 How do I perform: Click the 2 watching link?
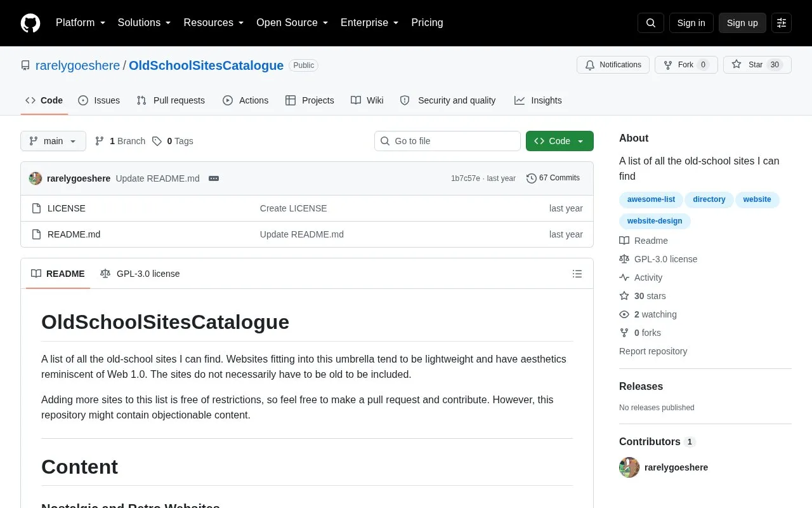648,314
